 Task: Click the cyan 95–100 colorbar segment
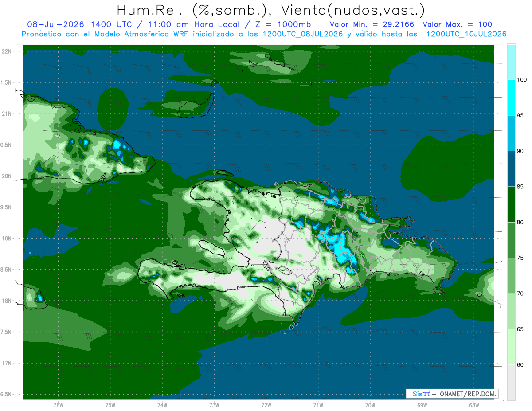click(511, 98)
